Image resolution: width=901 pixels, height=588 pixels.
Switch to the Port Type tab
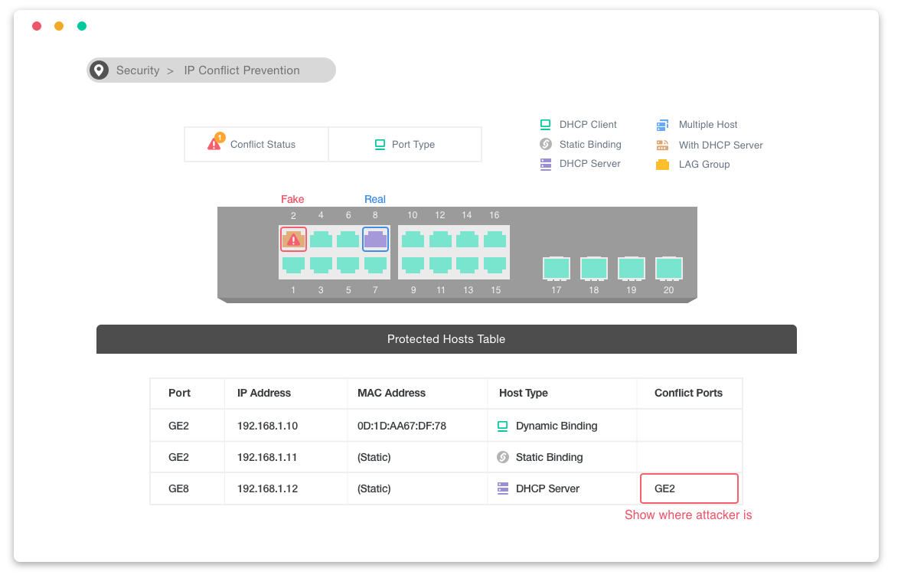click(x=405, y=144)
